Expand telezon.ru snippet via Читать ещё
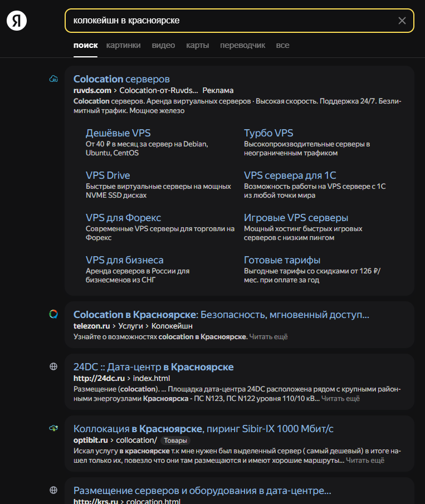Screen dimensions: 425x504 (x=268, y=337)
